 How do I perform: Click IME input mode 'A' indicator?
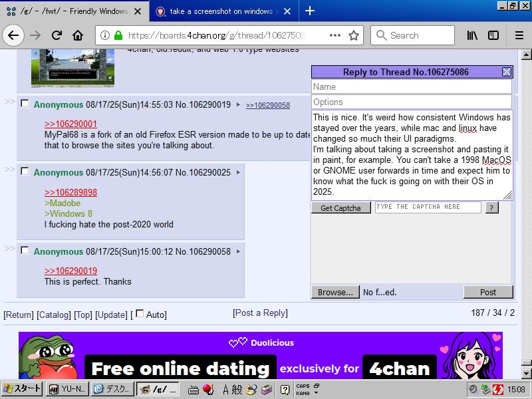tap(225, 390)
